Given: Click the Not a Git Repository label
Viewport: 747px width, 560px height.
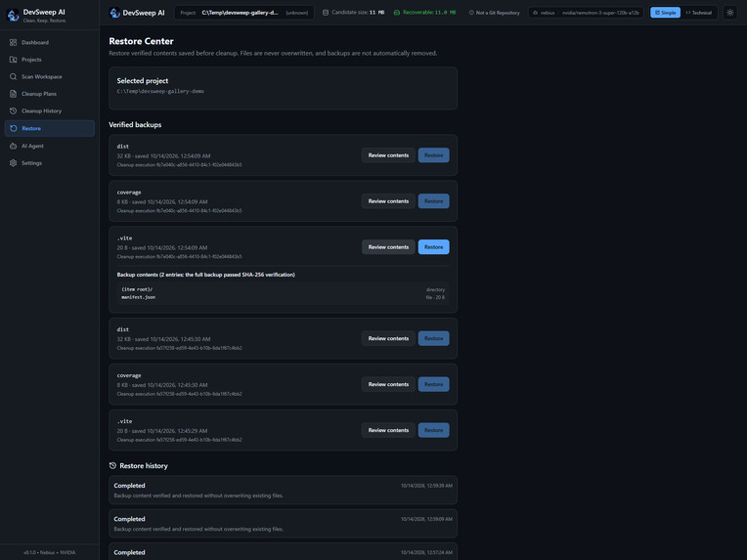Looking at the screenshot, I should [x=498, y=13].
